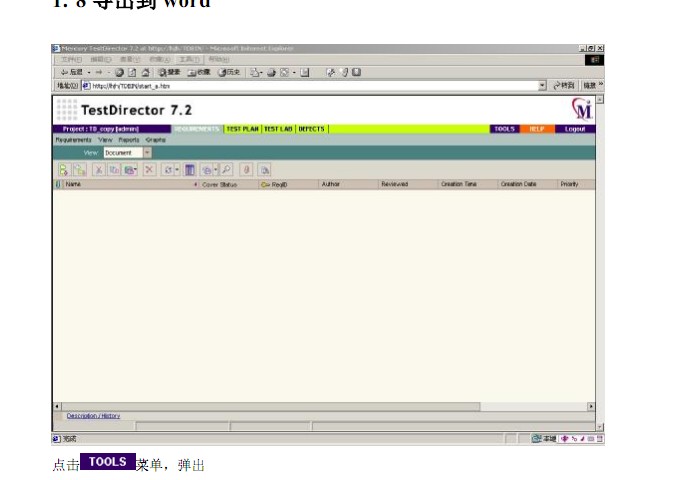Click the Creation Date column header
This screenshot has height=480, width=686.
[x=527, y=184]
